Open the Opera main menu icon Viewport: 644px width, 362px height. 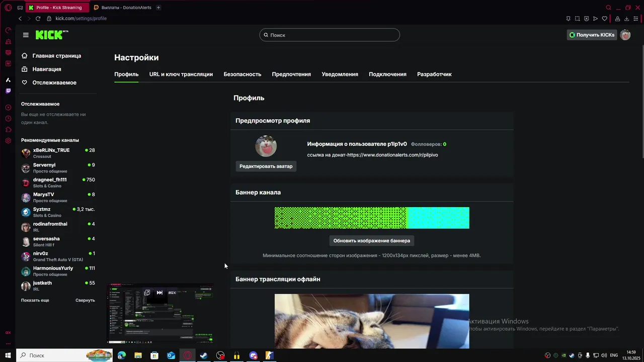click(x=8, y=8)
